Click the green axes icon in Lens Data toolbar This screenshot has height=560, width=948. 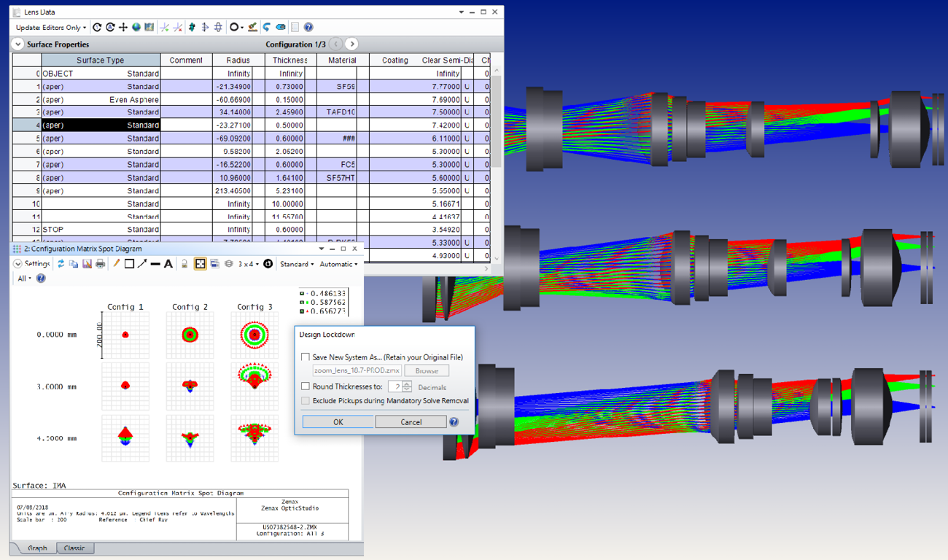click(x=165, y=27)
